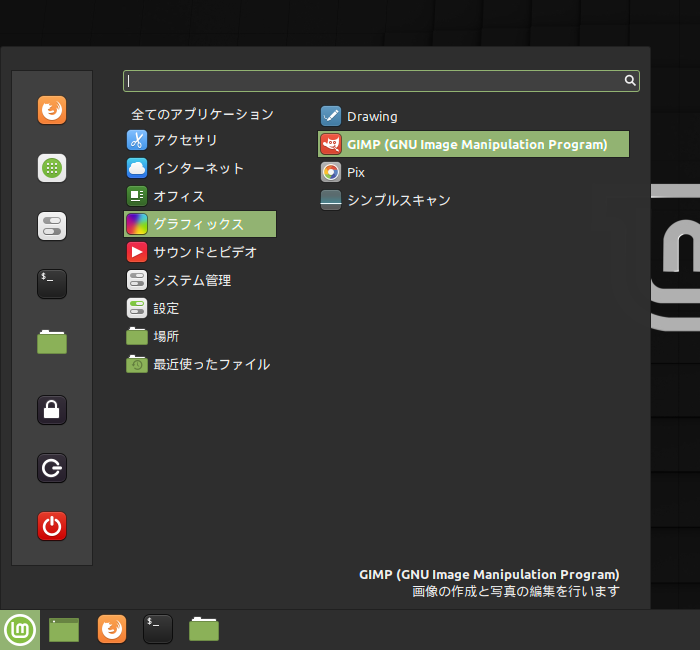The image size is (700, 650).
Task: Open Firefox from the taskbar
Action: [x=112, y=629]
